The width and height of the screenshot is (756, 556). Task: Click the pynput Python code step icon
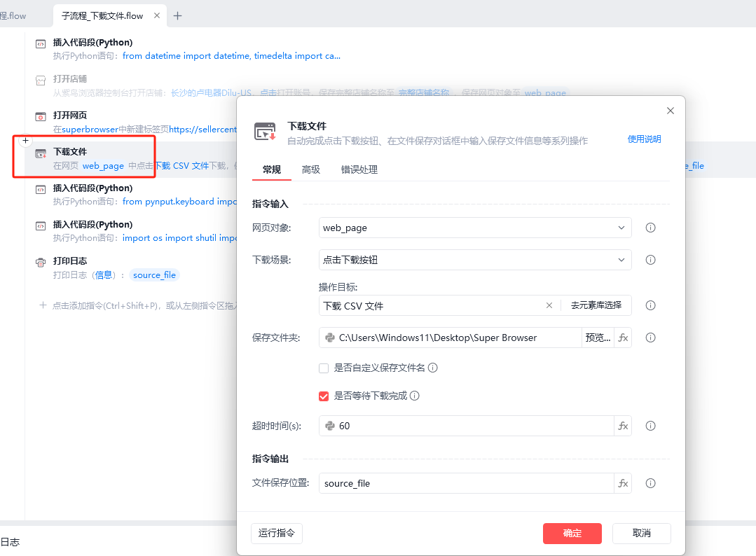(41, 189)
